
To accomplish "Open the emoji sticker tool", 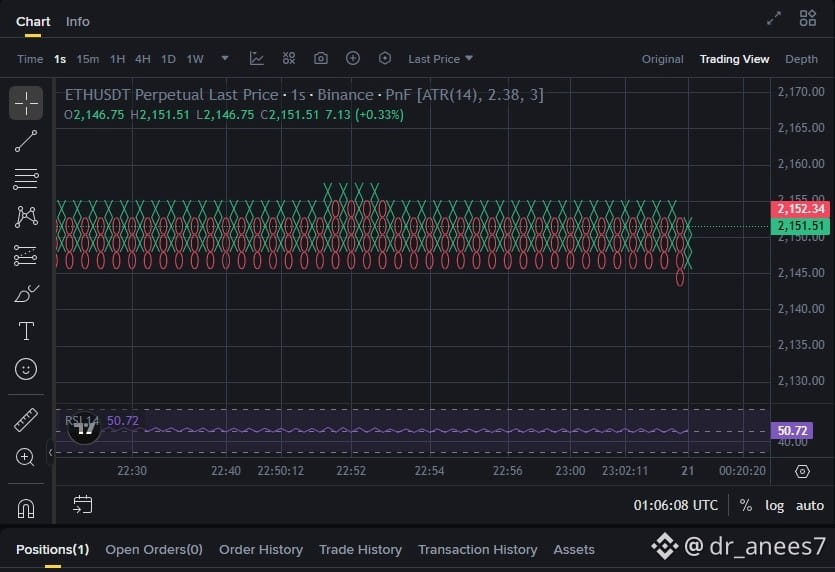I will (x=26, y=369).
